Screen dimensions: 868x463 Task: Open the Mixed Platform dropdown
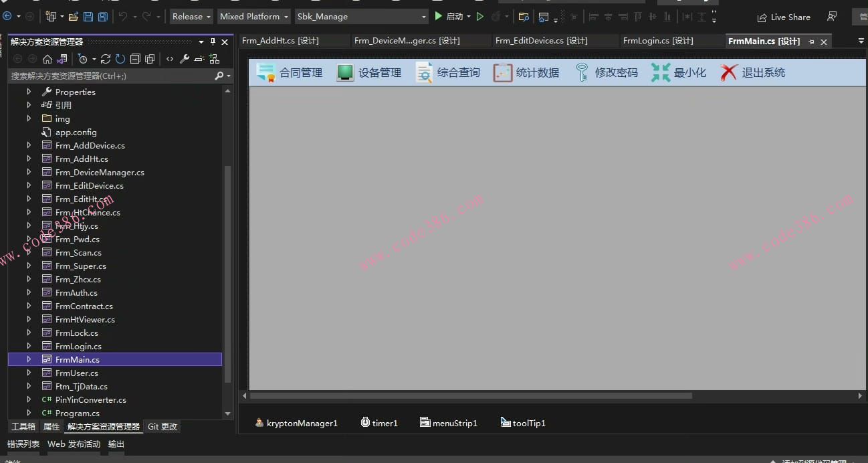(x=254, y=16)
